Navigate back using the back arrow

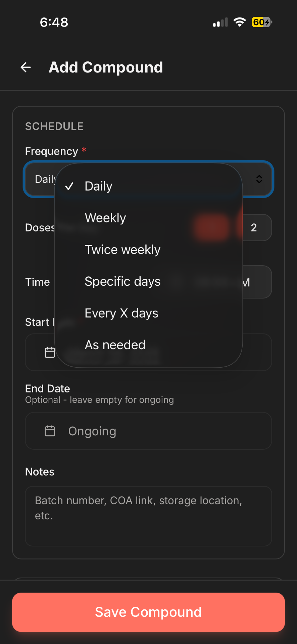pyautogui.click(x=26, y=67)
